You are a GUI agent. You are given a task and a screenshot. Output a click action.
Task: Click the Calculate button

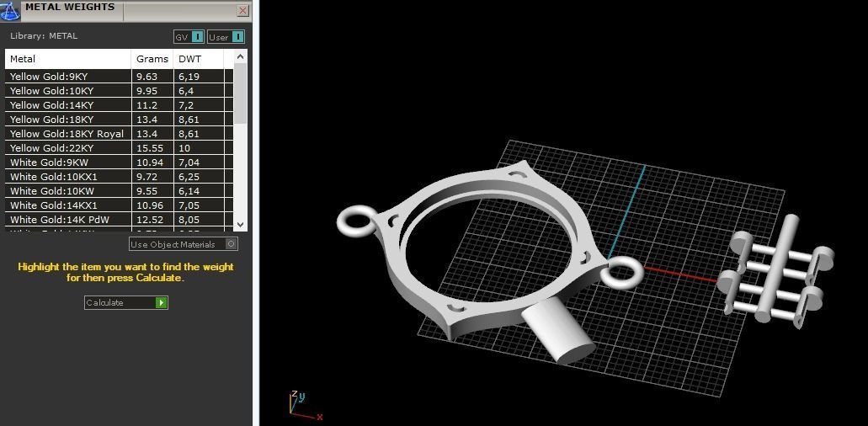[x=126, y=302]
